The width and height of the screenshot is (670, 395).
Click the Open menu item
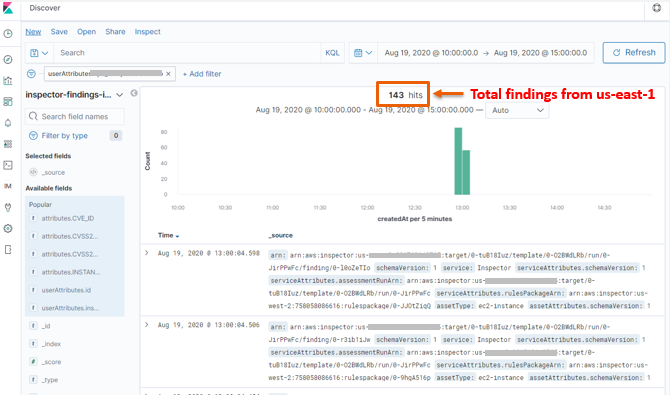click(86, 32)
